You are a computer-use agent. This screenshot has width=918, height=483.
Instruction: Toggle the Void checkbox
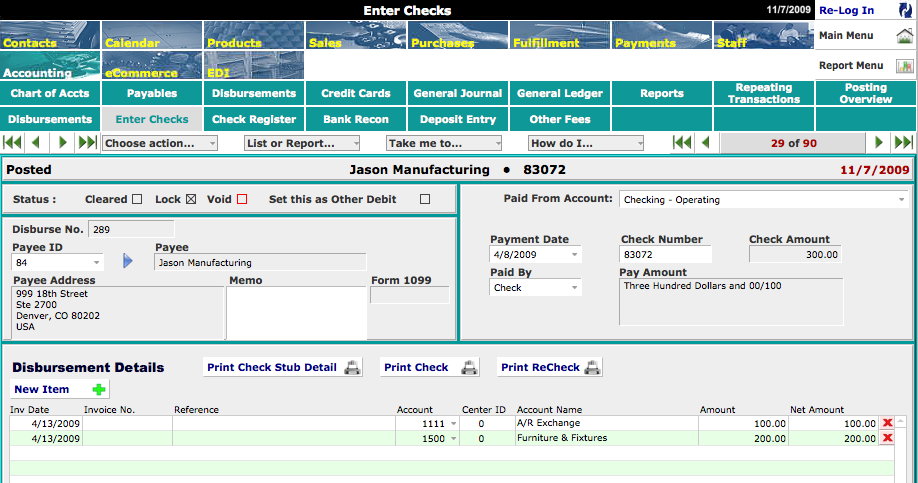click(x=242, y=199)
